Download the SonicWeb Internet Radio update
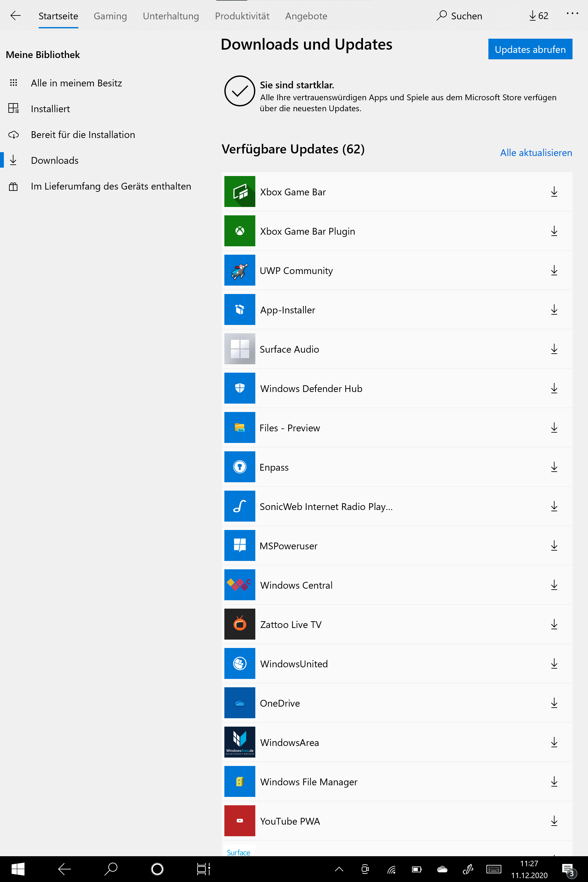Image resolution: width=588 pixels, height=882 pixels. 554,506
